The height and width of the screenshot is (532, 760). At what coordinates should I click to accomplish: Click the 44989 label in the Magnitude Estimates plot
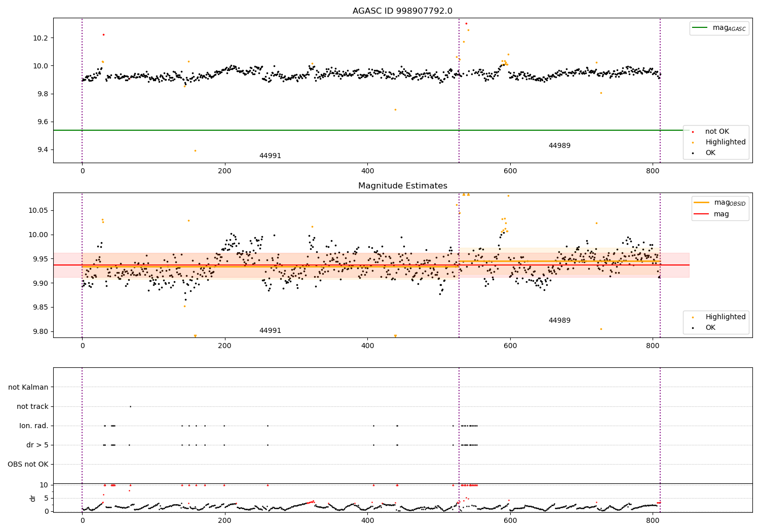[559, 321]
